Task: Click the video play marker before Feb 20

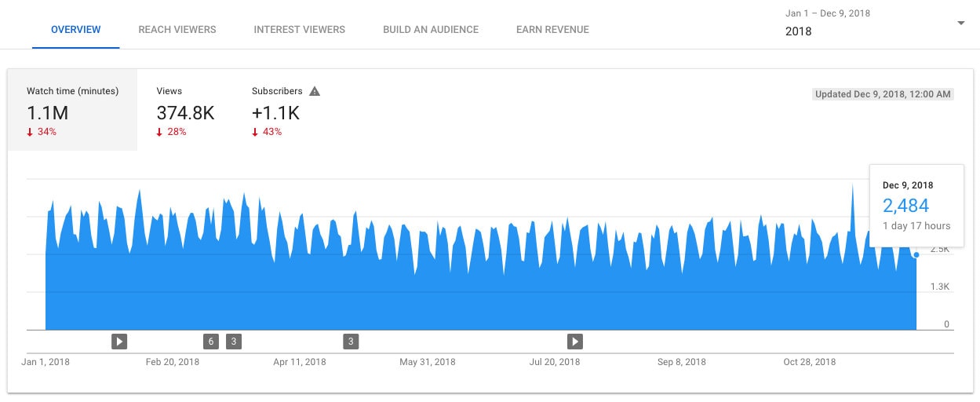Action: tap(118, 341)
